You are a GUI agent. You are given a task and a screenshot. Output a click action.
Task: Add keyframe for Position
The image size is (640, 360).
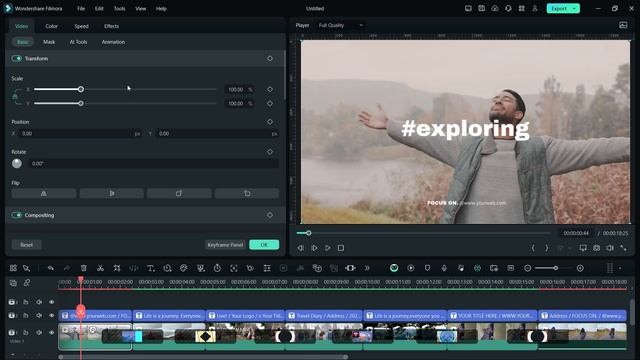[x=270, y=122]
